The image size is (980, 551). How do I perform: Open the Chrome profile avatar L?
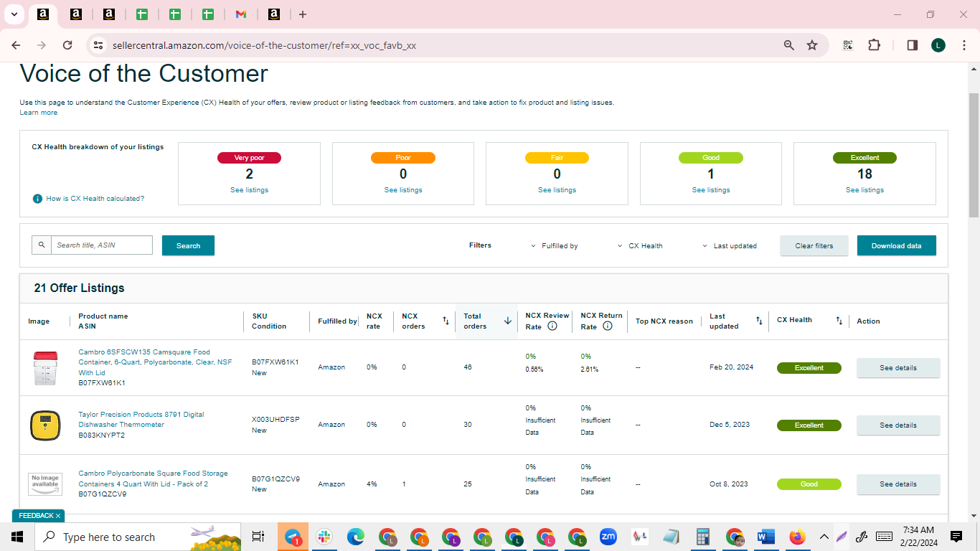[938, 45]
